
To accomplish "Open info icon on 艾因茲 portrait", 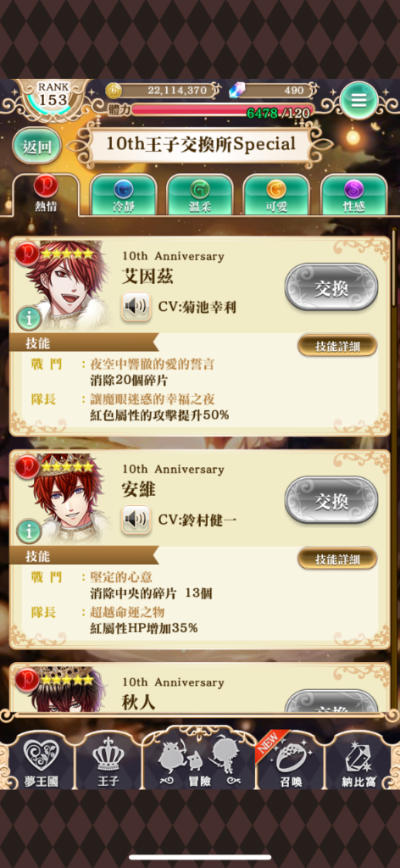I will point(29,319).
